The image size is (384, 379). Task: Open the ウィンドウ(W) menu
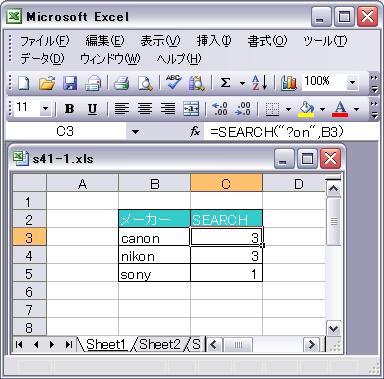[110, 59]
